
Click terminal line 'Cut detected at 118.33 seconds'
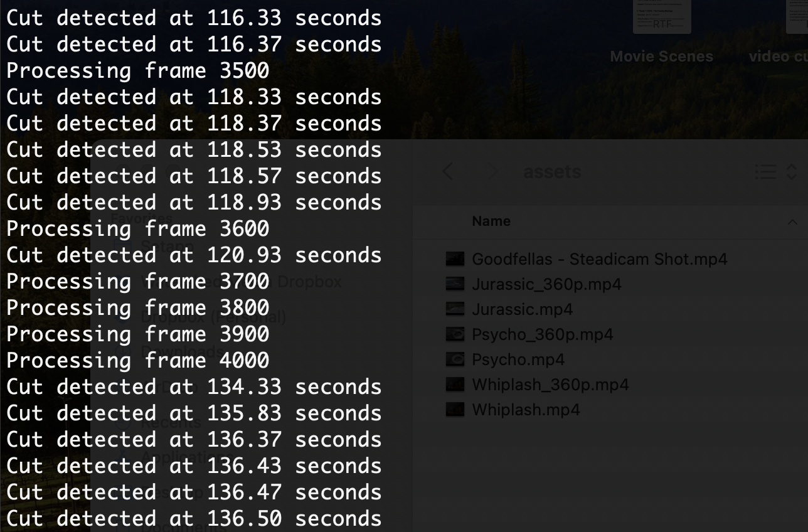click(194, 97)
